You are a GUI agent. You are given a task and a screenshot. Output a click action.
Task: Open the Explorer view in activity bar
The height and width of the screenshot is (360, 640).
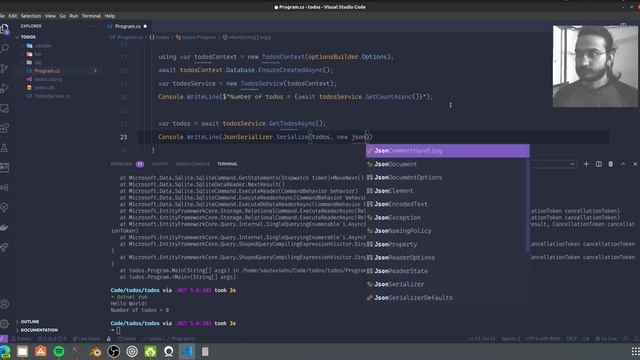coord(4,29)
